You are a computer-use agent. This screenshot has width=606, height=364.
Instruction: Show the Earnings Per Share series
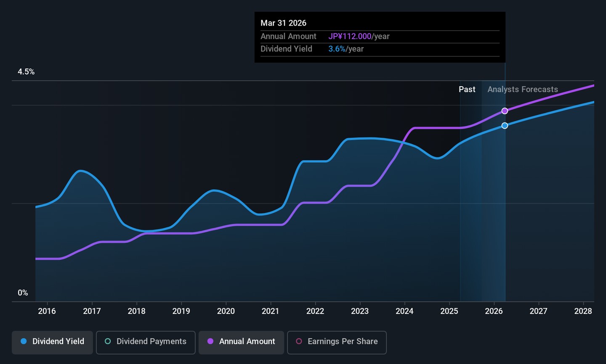(x=337, y=342)
